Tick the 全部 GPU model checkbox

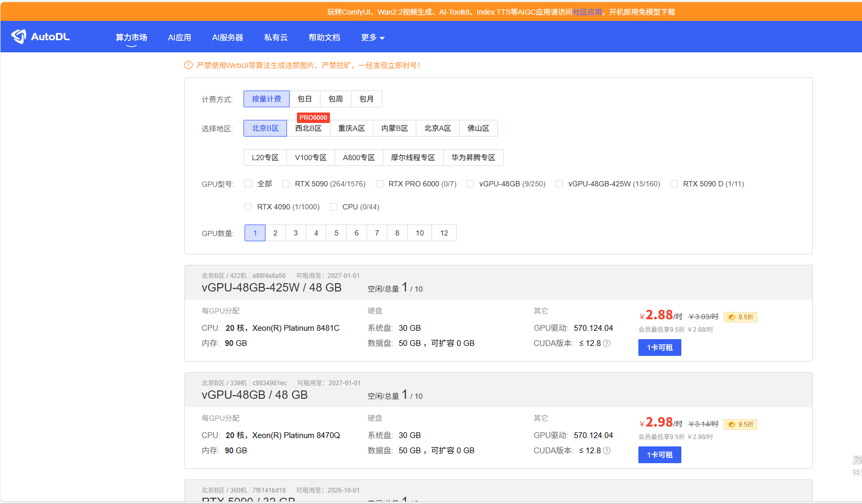click(248, 184)
